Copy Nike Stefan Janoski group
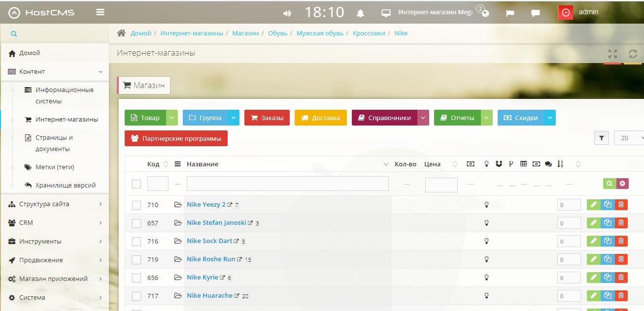Screen dimensions: 644x311 pyautogui.click(x=608, y=222)
